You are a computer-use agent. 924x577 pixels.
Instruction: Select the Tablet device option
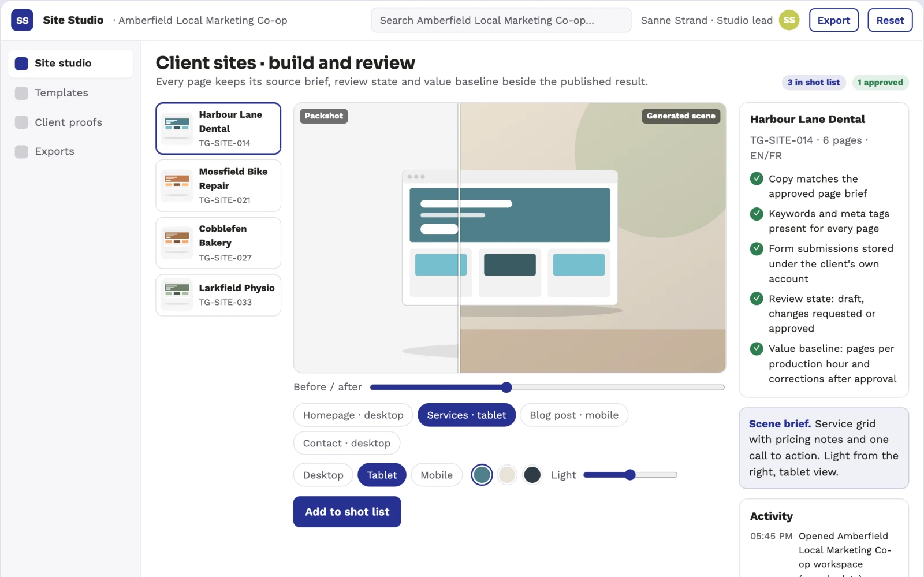point(382,475)
